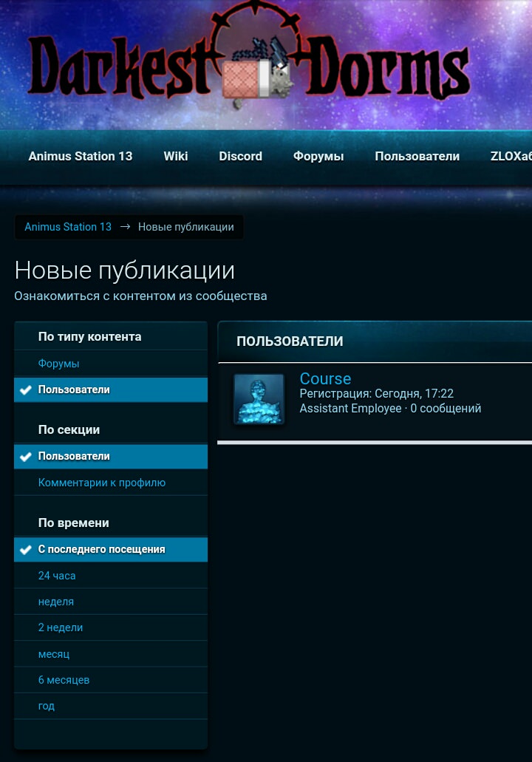Click the Ознакомиться с контентом из сообщества subtitle
Image resolution: width=532 pixels, height=762 pixels.
pos(140,296)
